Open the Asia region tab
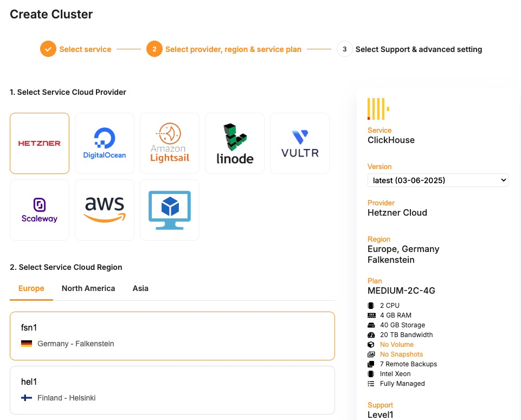 pyautogui.click(x=140, y=288)
